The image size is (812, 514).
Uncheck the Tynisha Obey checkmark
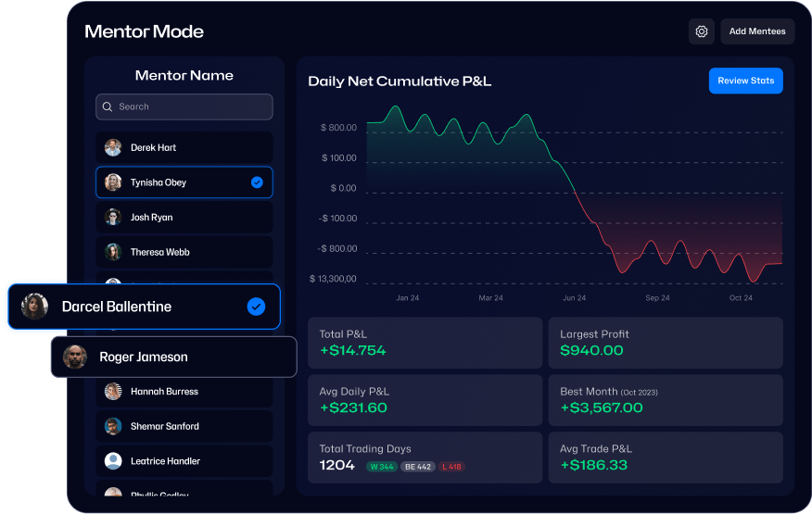[257, 182]
